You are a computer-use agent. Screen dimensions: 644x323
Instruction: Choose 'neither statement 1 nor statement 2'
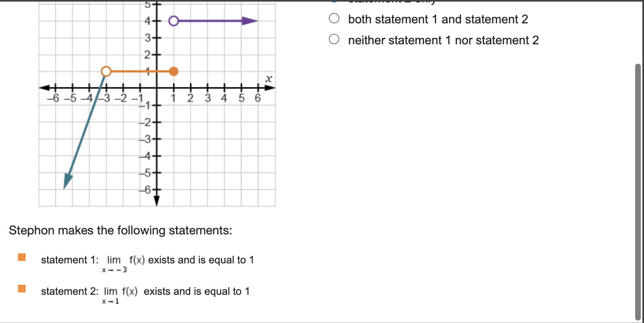334,38
